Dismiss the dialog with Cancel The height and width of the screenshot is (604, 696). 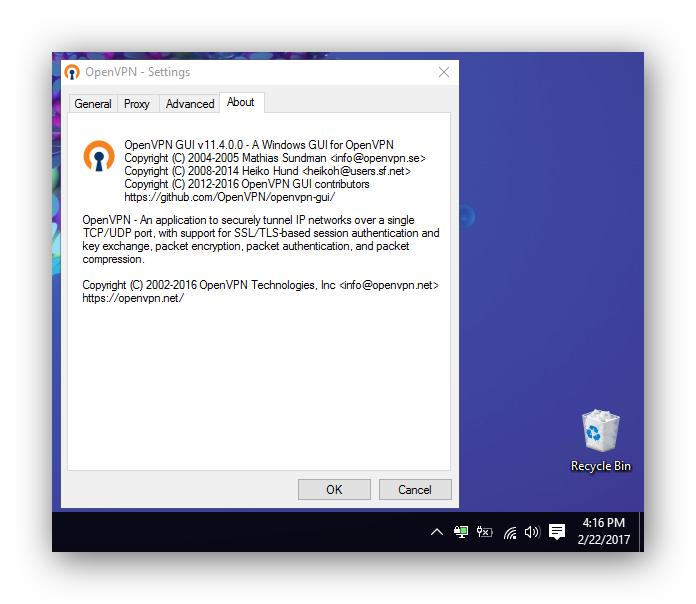click(x=415, y=490)
